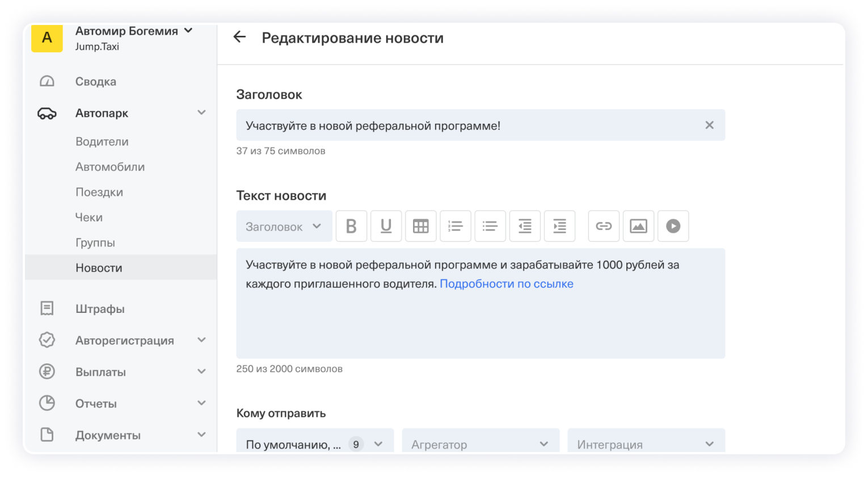Open the Интеграция dropdown

pos(646,444)
